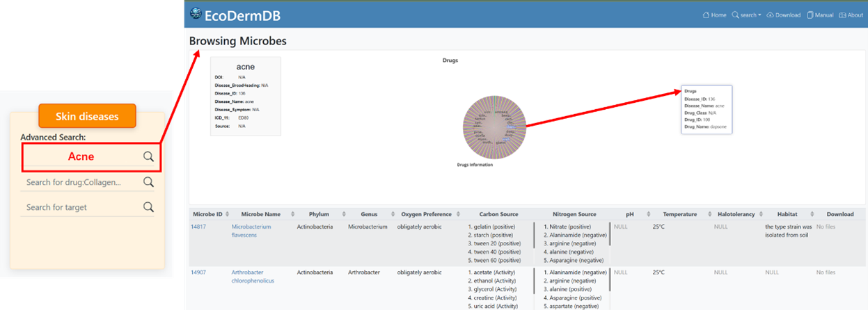Click the magnifier icon beside Acne search
The height and width of the screenshot is (310, 868).
click(148, 156)
